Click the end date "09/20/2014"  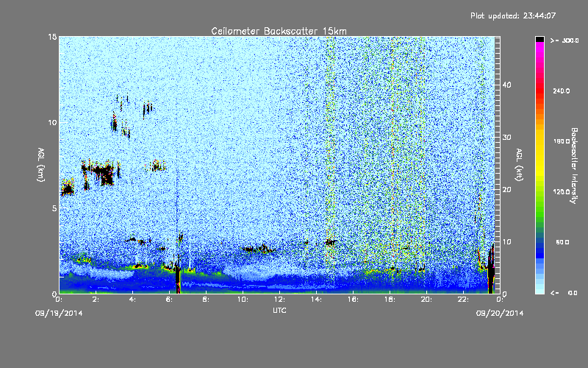[x=500, y=314]
